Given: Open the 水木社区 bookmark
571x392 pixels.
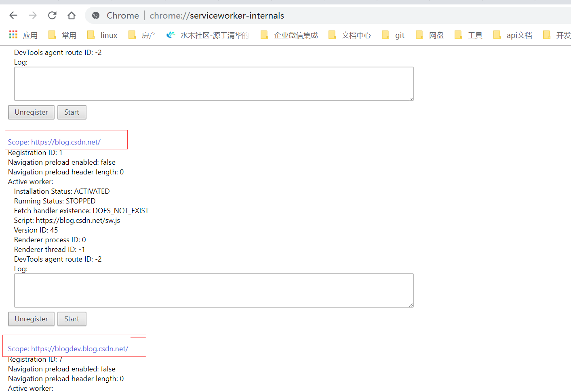Looking at the screenshot, I should click(207, 35).
